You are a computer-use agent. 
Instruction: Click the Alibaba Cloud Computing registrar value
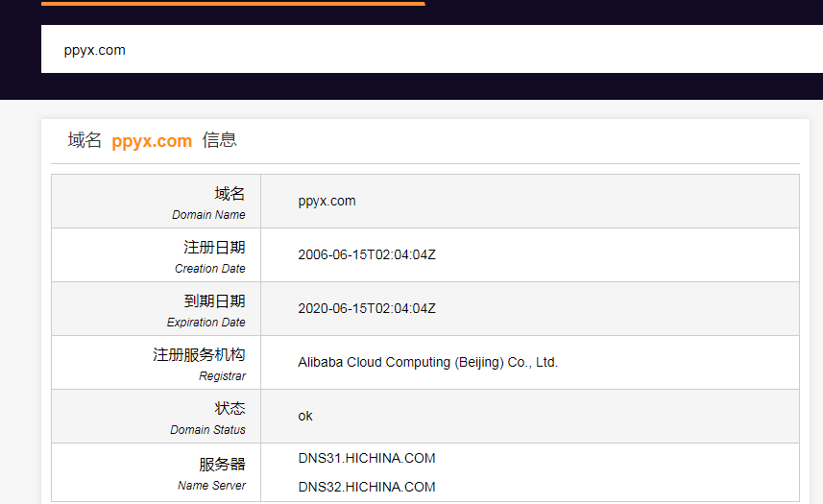click(x=427, y=362)
